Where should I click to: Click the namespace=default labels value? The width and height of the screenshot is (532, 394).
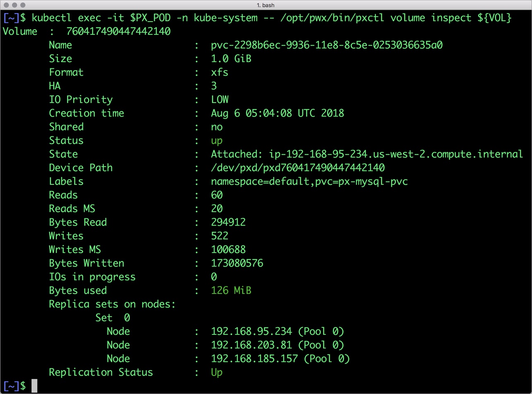coord(309,181)
